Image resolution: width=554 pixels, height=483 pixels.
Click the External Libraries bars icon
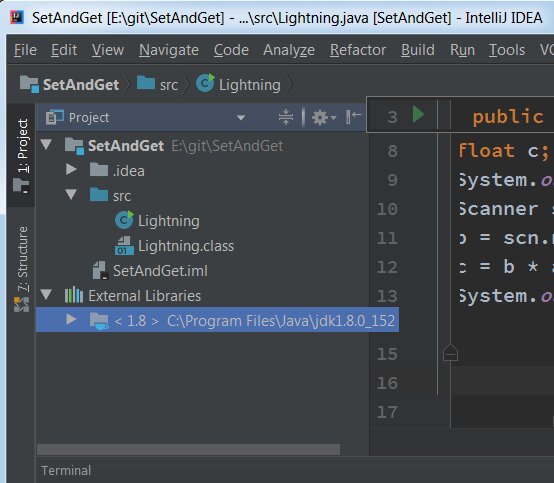pos(74,295)
